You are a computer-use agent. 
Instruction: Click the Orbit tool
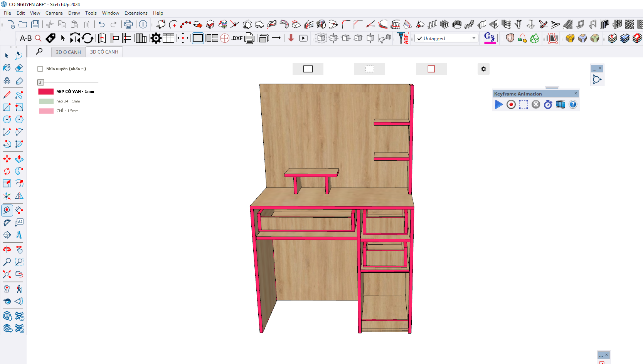click(x=7, y=250)
